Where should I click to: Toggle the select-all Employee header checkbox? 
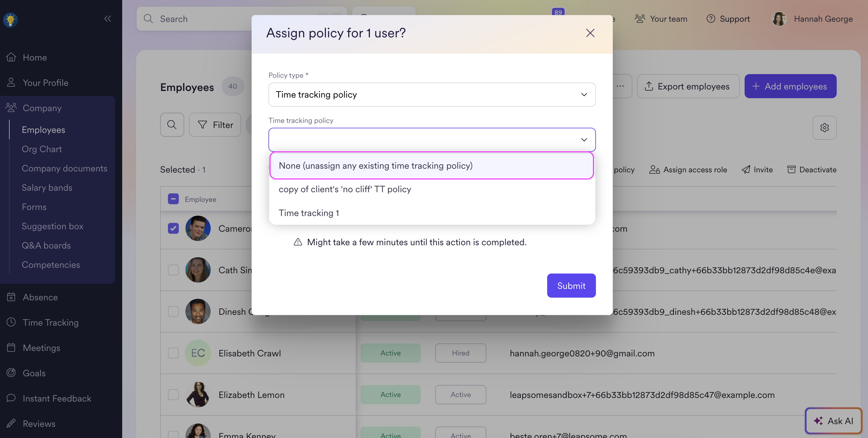pos(173,199)
